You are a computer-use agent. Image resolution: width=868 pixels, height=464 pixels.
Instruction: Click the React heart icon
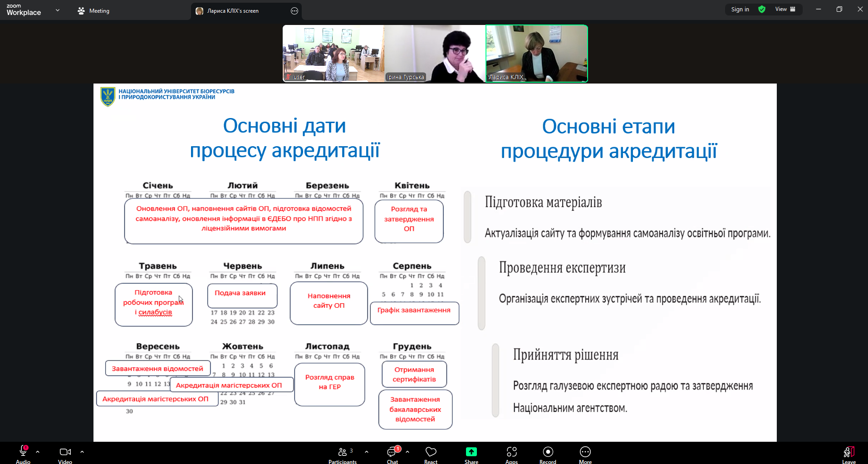point(431,452)
